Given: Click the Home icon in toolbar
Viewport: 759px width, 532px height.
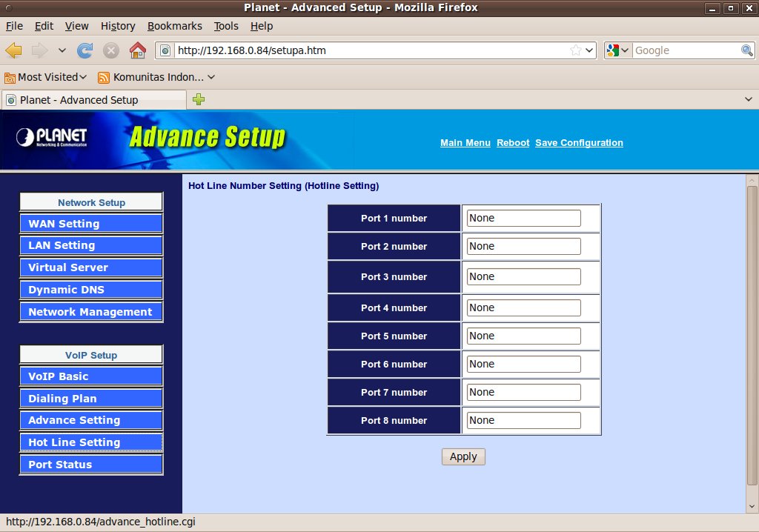Looking at the screenshot, I should 137,50.
